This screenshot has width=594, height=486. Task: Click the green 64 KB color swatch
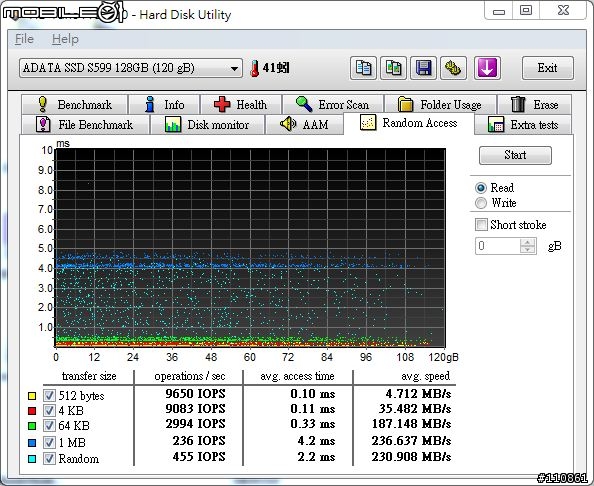click(x=32, y=426)
